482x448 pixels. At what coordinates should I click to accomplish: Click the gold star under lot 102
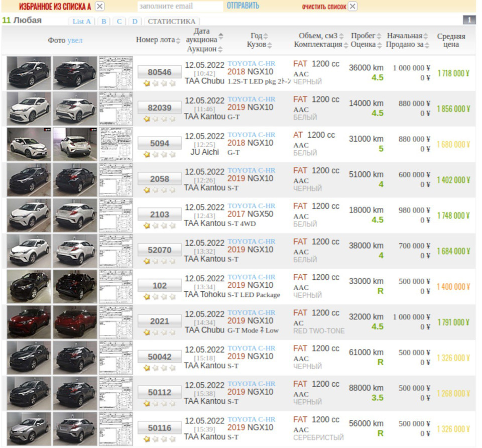pos(147,297)
